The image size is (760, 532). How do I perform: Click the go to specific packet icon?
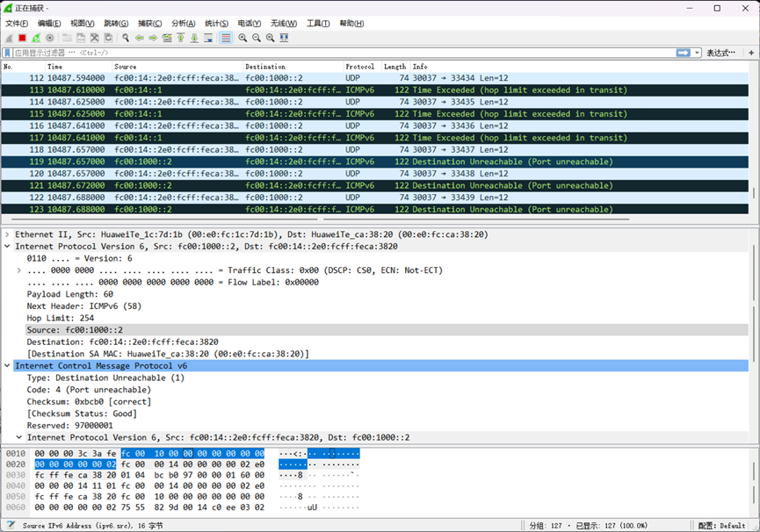[167, 38]
